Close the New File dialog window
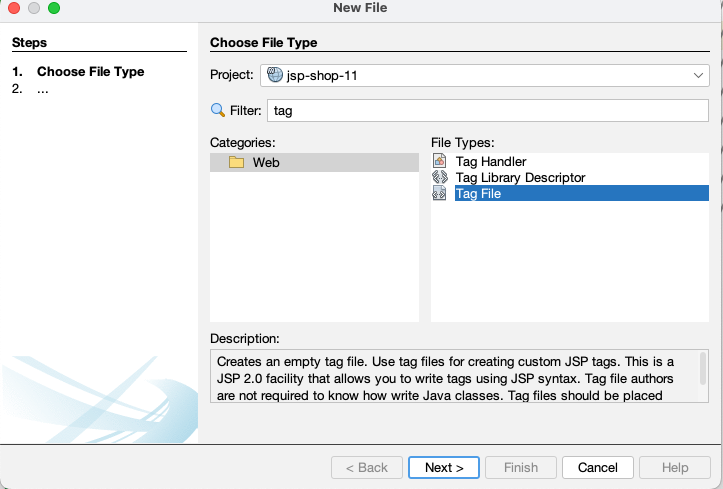This screenshot has height=489, width=723. (13, 8)
